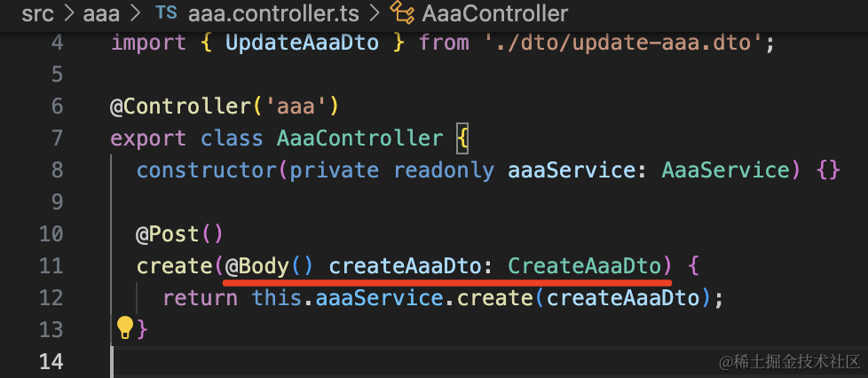Click the lightbulb quick-fix icon
This screenshot has width=868, height=378.
125,328
